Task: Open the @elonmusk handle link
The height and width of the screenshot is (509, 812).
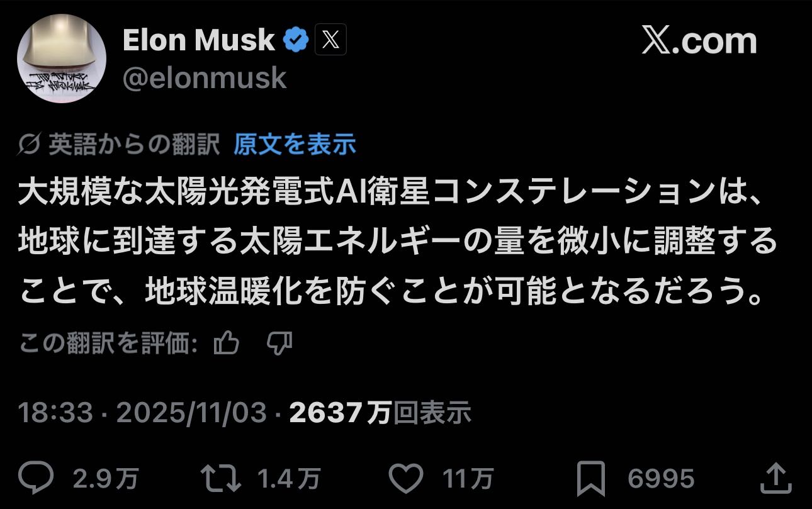Action: point(205,79)
